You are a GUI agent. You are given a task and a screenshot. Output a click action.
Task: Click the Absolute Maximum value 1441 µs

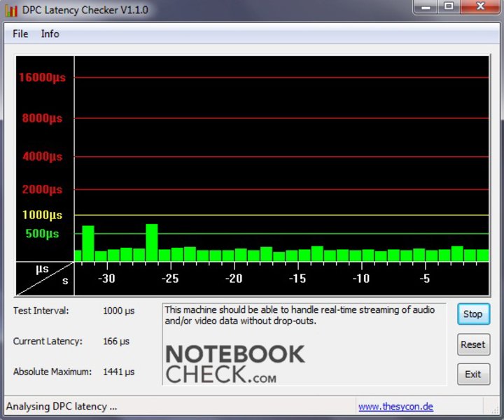[118, 372]
